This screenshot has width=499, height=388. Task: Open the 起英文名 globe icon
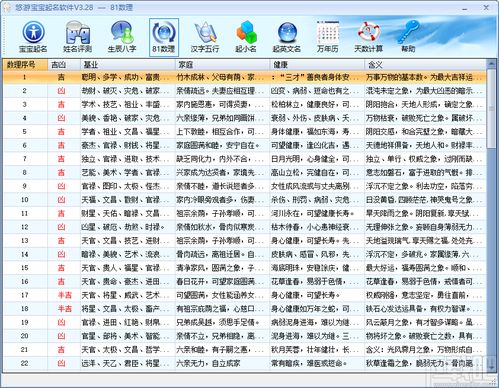click(x=287, y=37)
